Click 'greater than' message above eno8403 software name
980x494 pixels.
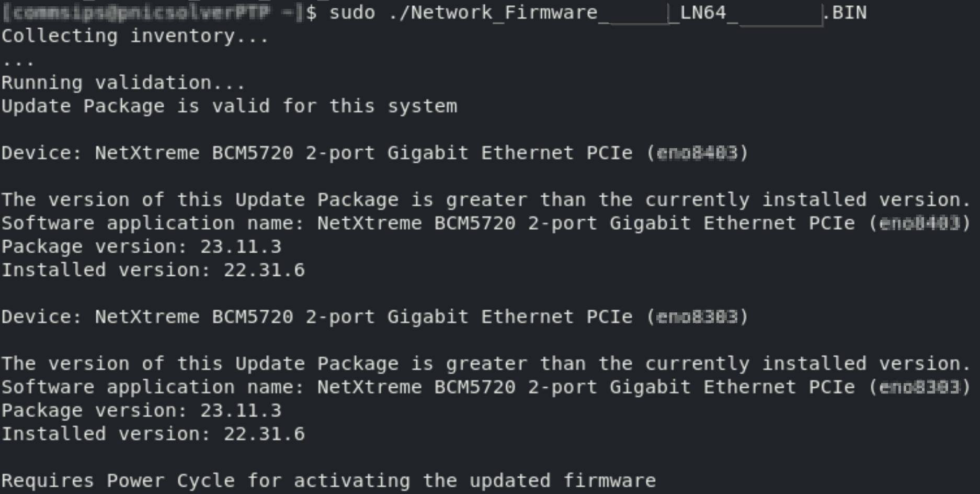click(x=485, y=200)
